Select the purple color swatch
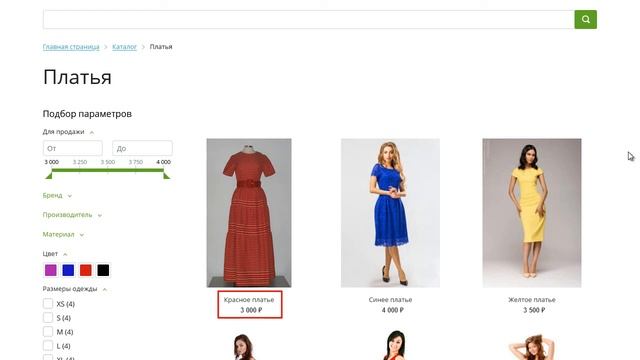The width and height of the screenshot is (640, 360). [51, 270]
